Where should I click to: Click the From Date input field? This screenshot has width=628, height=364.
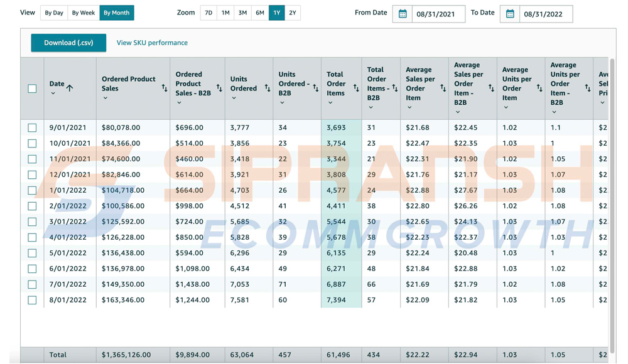pyautogui.click(x=437, y=14)
